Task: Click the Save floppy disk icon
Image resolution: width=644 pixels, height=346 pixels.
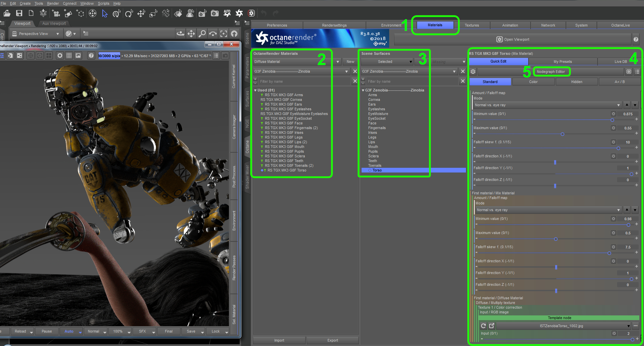Action: click(x=19, y=13)
